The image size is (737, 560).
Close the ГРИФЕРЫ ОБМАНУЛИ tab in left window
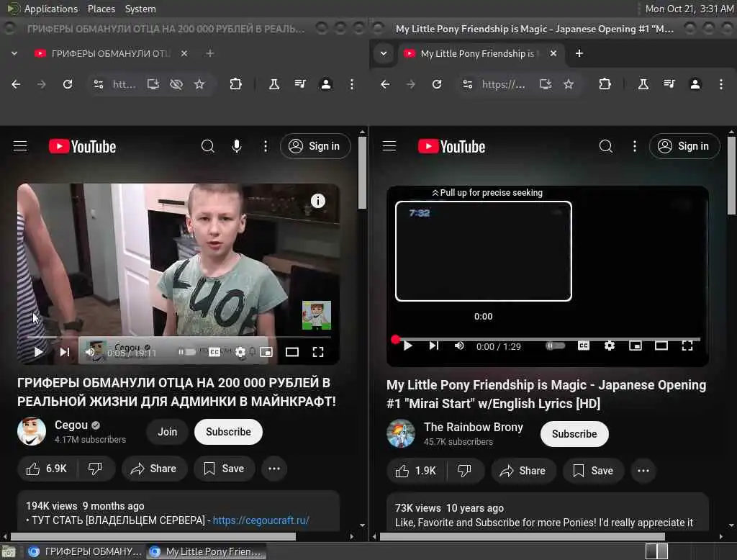(x=184, y=53)
